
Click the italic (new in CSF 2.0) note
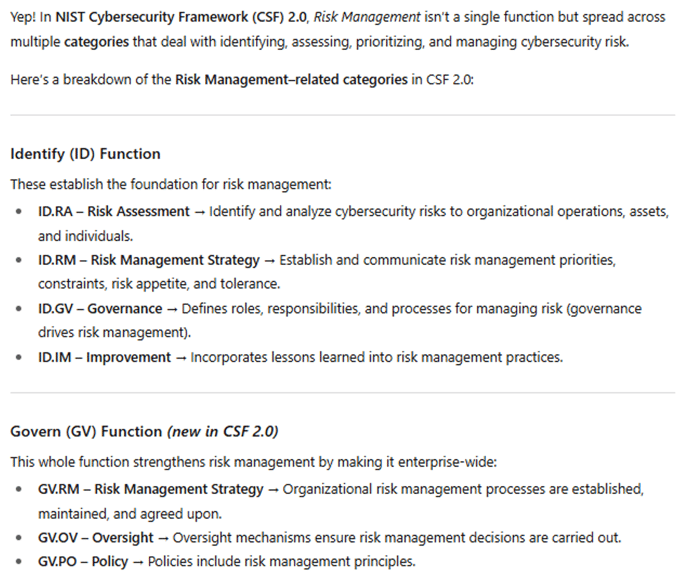pos(223,431)
